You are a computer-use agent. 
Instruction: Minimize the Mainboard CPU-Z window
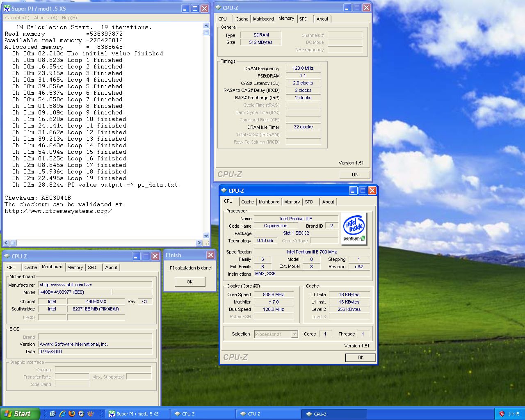pyautogui.click(x=137, y=256)
